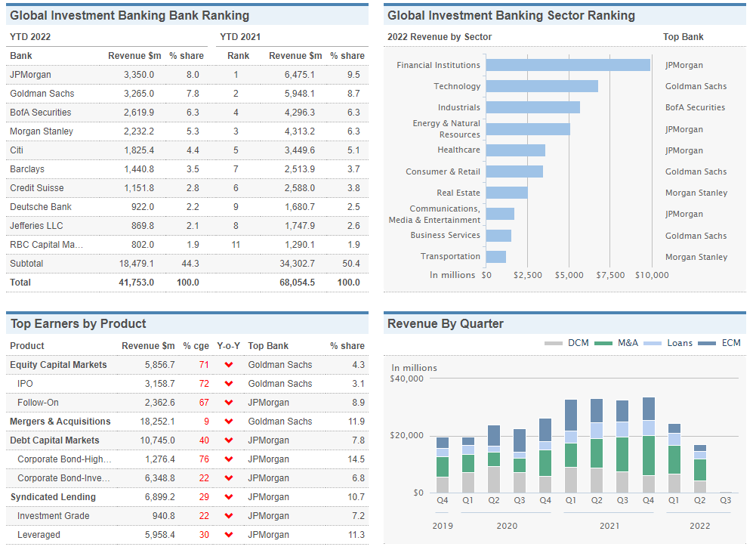Click the Deutsche Bank row

click(187, 206)
